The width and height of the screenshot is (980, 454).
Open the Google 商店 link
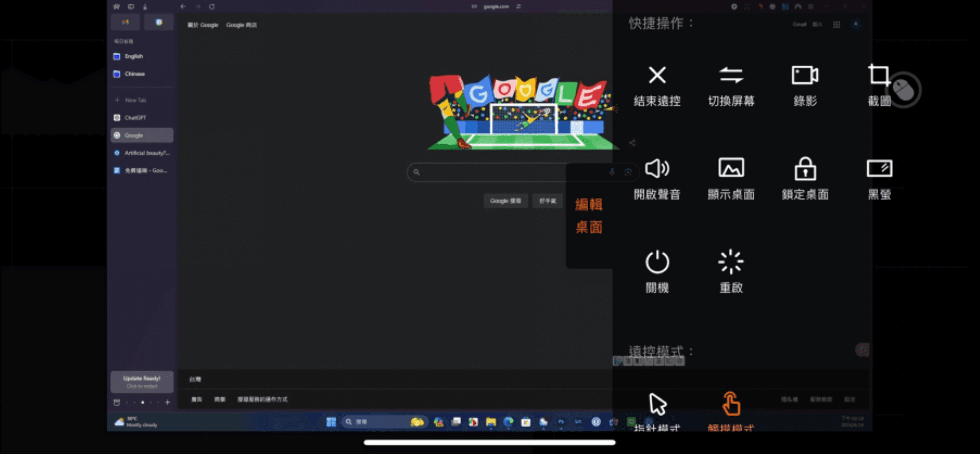[x=242, y=25]
